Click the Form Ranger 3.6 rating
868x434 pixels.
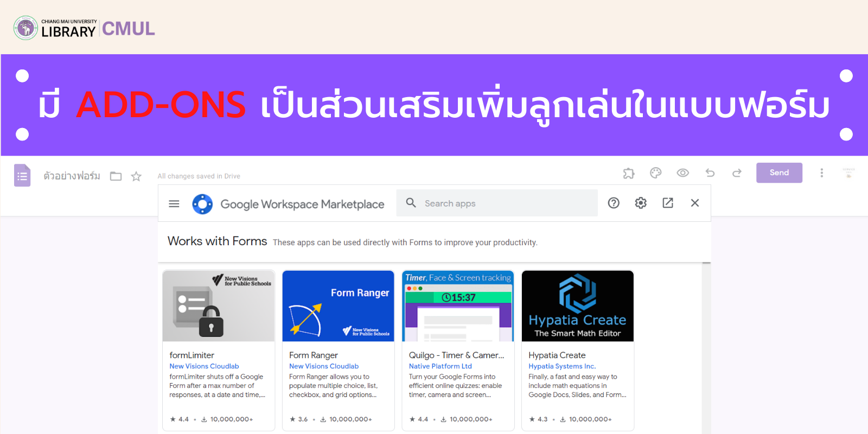299,419
